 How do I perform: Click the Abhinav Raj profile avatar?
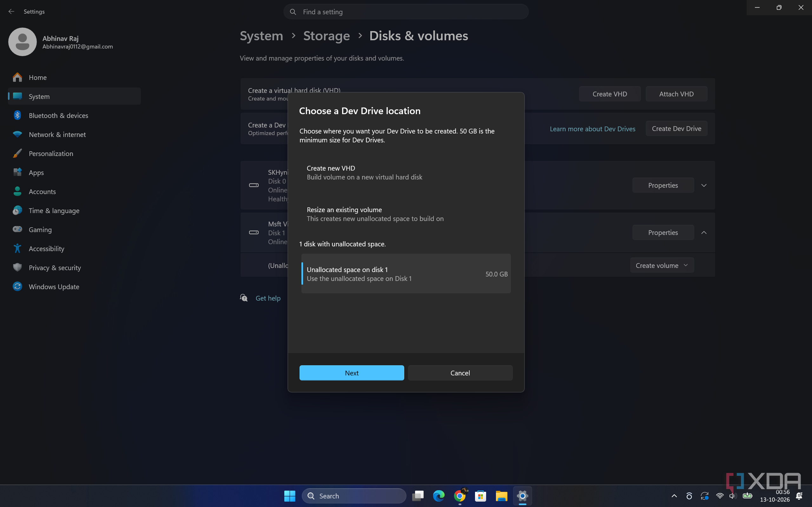(23, 42)
